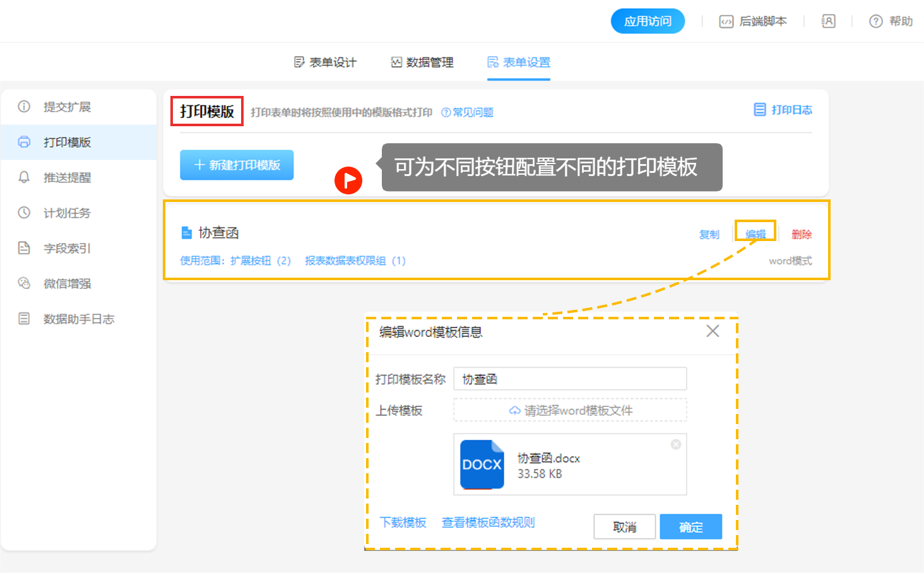Click the 编辑 link for 协查函
This screenshot has width=924, height=573.
(755, 234)
